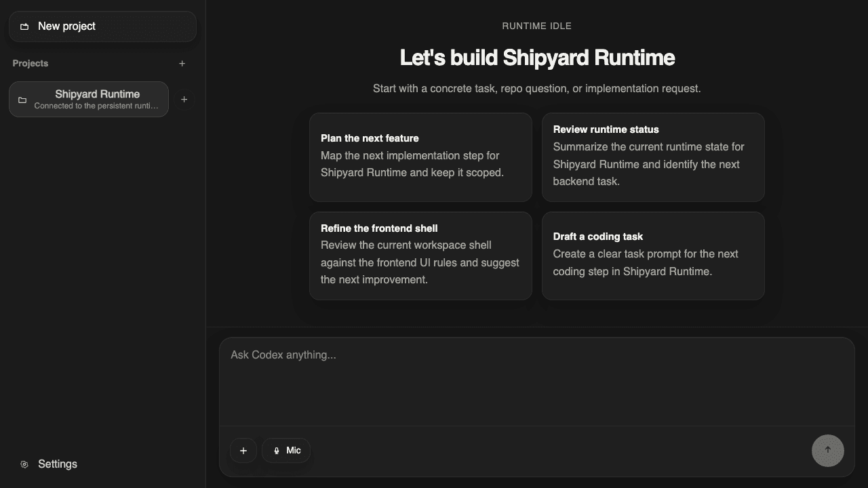Click the RUNTIME IDLE status label
The image size is (868, 488).
536,26
